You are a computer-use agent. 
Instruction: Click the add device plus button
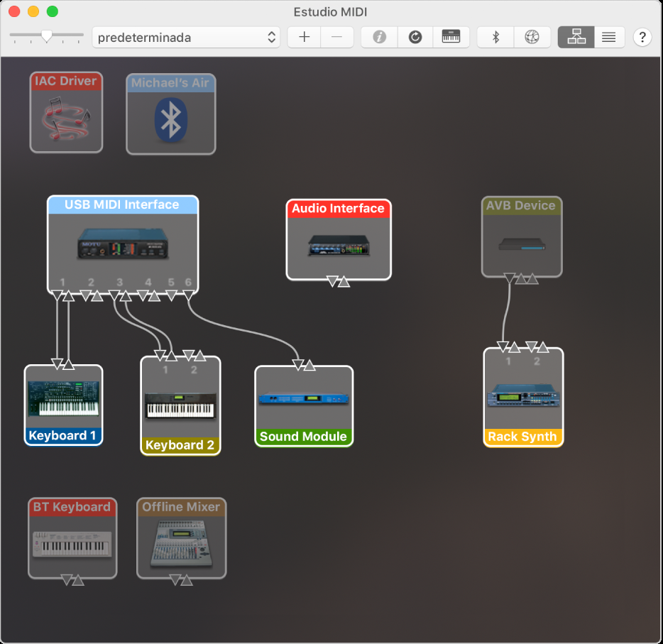tap(304, 38)
